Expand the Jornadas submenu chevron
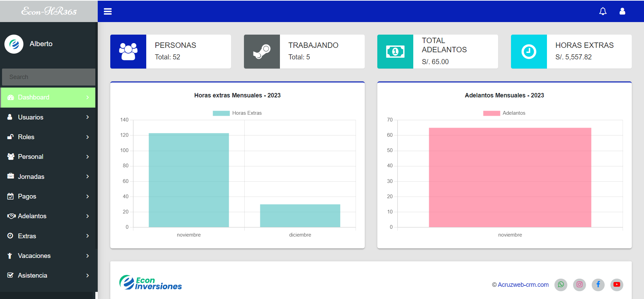644x299 pixels. (88, 176)
